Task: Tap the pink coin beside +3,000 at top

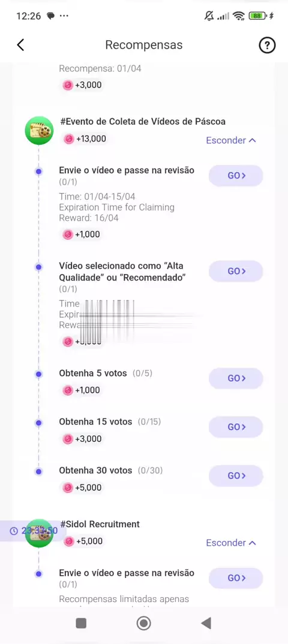Action: [x=67, y=85]
